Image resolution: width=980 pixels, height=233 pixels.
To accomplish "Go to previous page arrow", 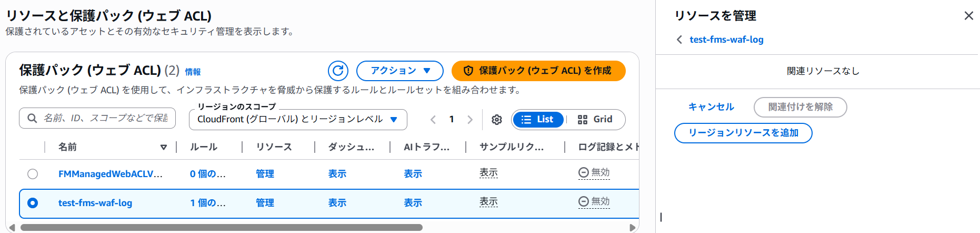I will 433,120.
